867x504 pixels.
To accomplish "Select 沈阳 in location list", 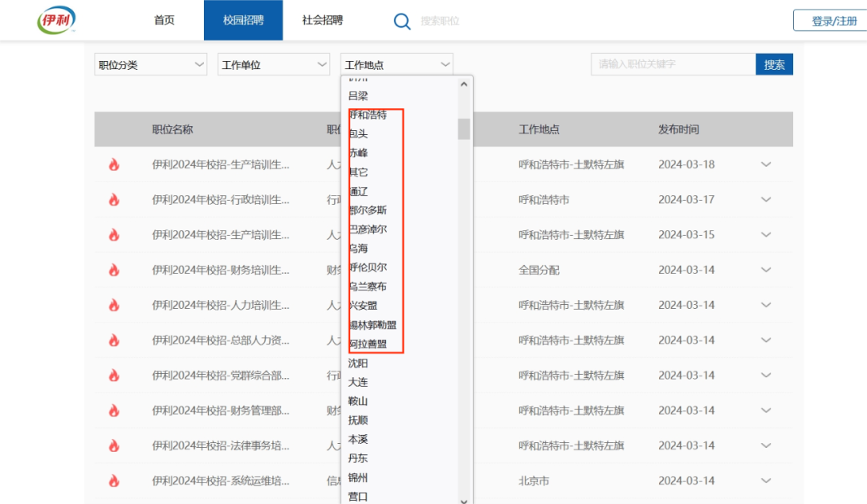I will [x=358, y=363].
